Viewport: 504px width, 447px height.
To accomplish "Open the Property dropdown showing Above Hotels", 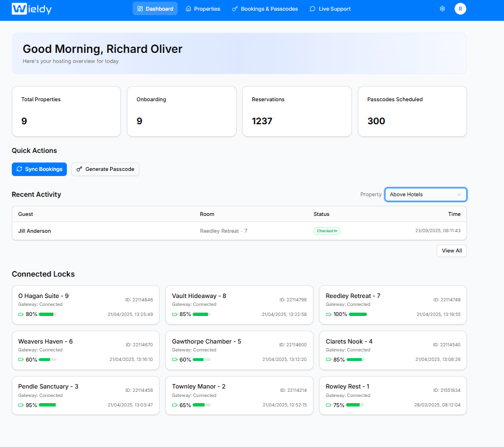I will (x=425, y=195).
